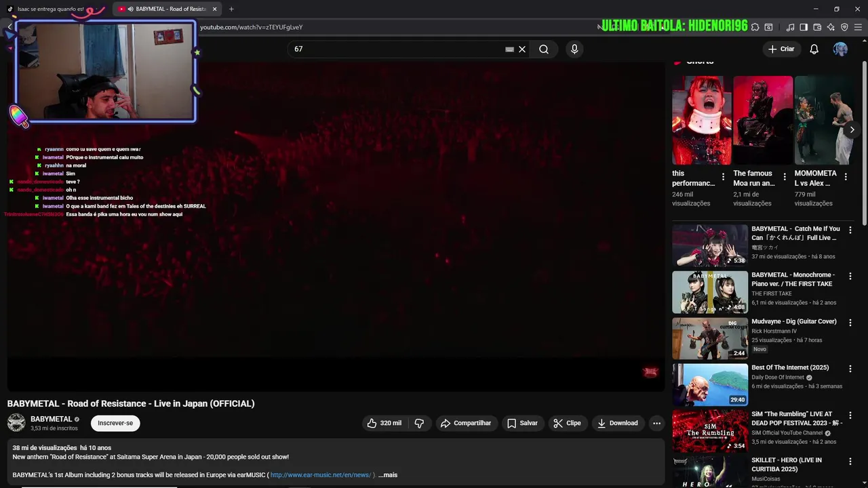Click the page vertical scrollbar
Image resolution: width=868 pixels, height=488 pixels.
pyautogui.click(x=864, y=142)
